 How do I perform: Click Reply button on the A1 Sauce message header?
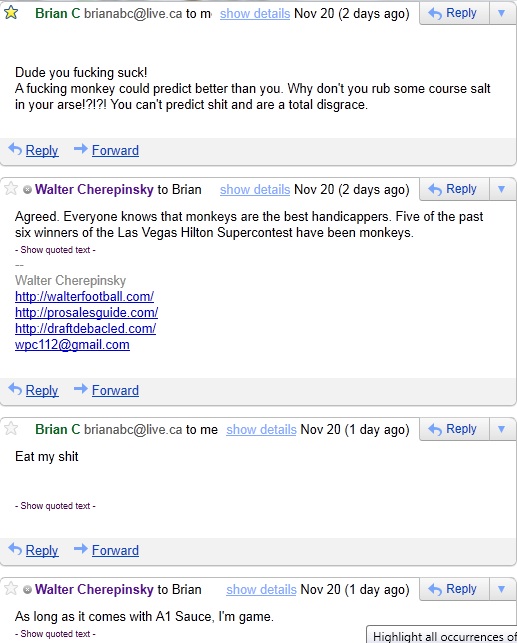coord(454,589)
